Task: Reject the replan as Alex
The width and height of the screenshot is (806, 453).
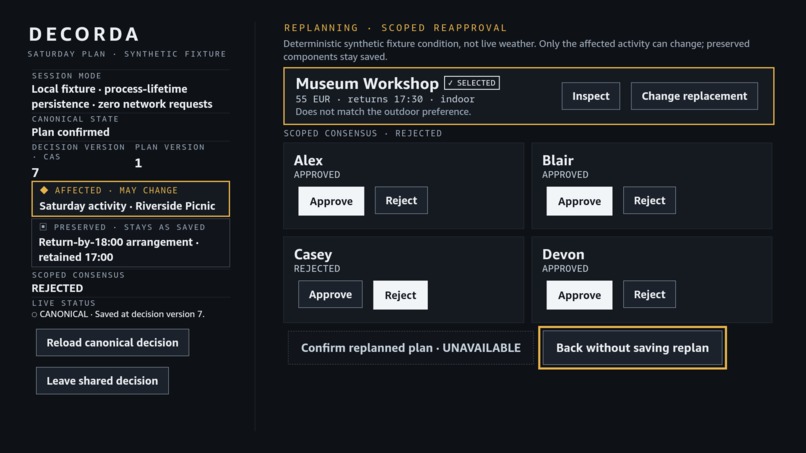Action: pos(401,201)
